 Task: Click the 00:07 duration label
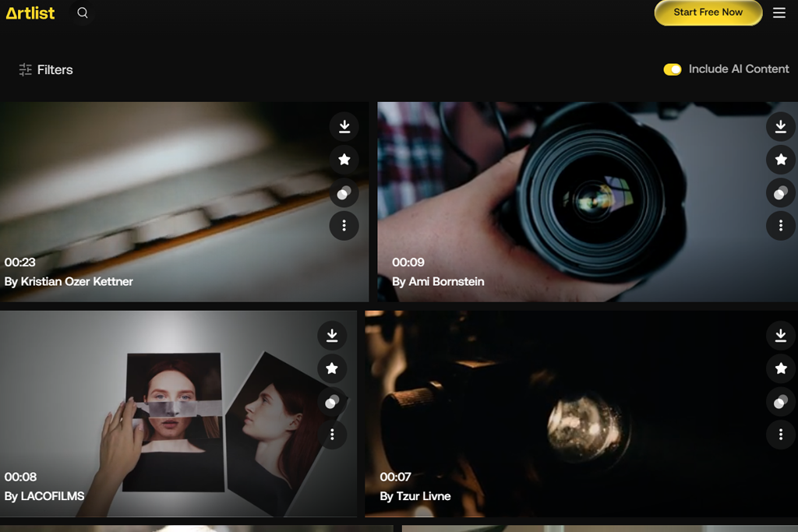pos(395,477)
